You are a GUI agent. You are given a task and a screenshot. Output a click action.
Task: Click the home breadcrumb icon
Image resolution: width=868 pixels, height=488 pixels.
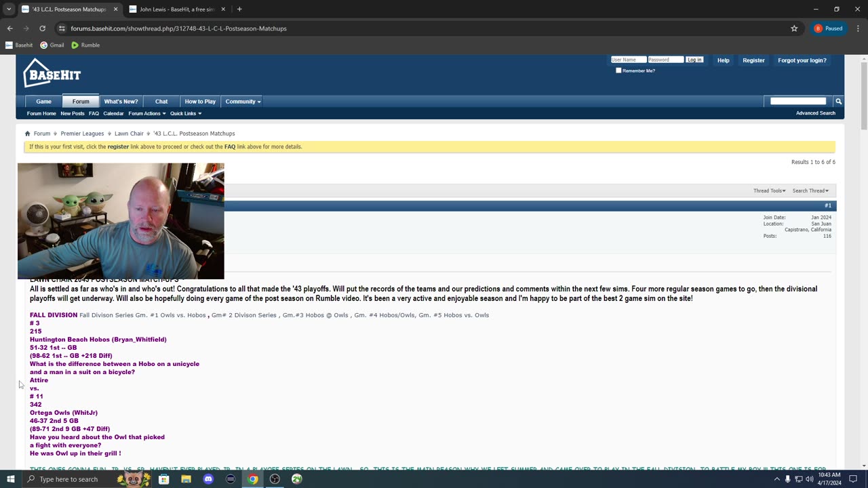click(27, 134)
